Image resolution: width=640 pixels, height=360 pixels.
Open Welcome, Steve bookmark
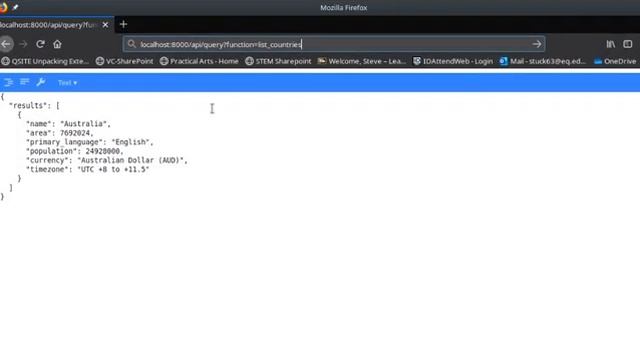pos(362,61)
